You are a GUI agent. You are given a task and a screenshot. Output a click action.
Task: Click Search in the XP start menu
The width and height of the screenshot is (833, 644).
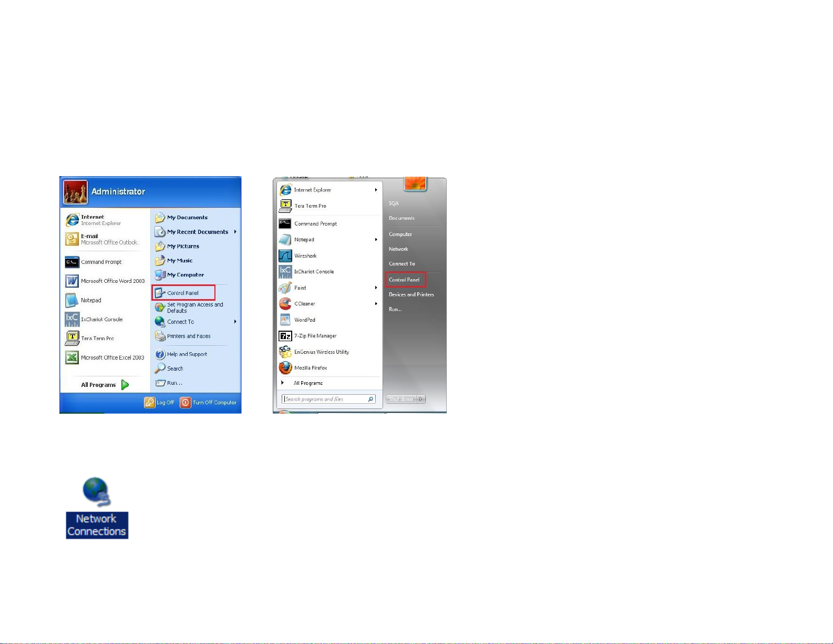[169, 369]
